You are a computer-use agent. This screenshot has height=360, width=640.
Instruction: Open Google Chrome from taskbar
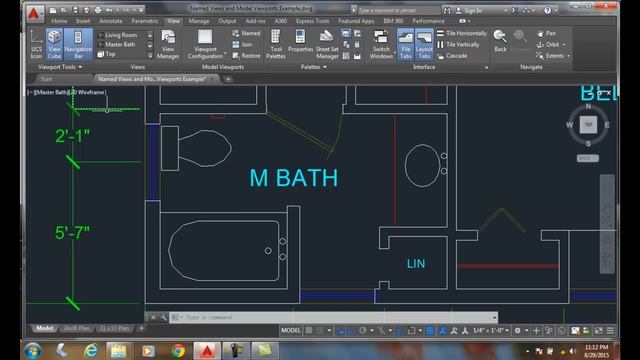pos(178,351)
